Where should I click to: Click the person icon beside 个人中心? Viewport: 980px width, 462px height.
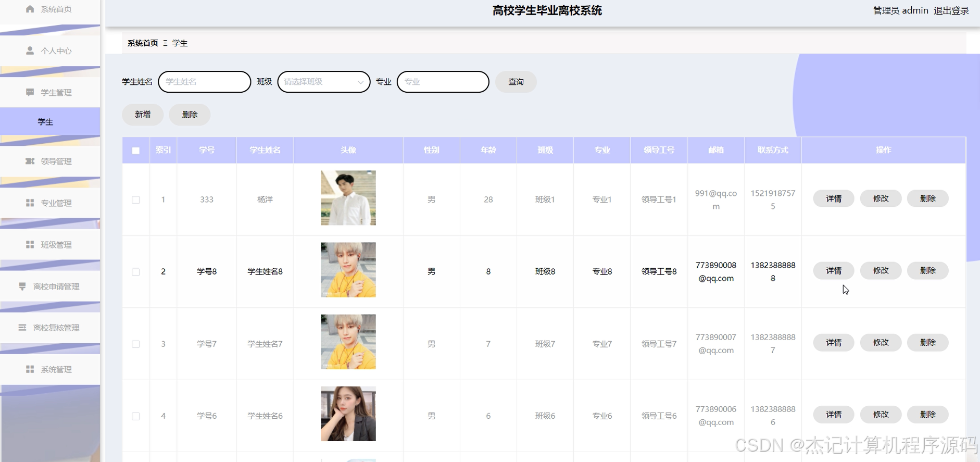pyautogui.click(x=30, y=51)
